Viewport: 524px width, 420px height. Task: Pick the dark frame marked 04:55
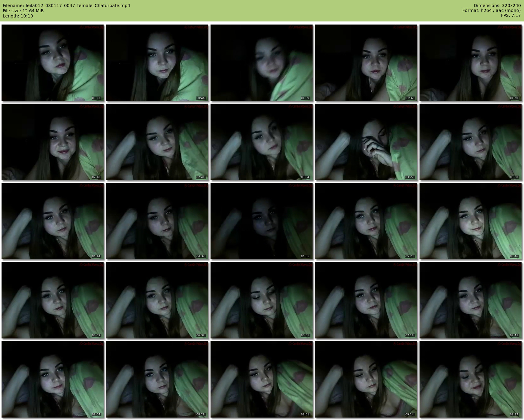pyautogui.click(x=262, y=221)
